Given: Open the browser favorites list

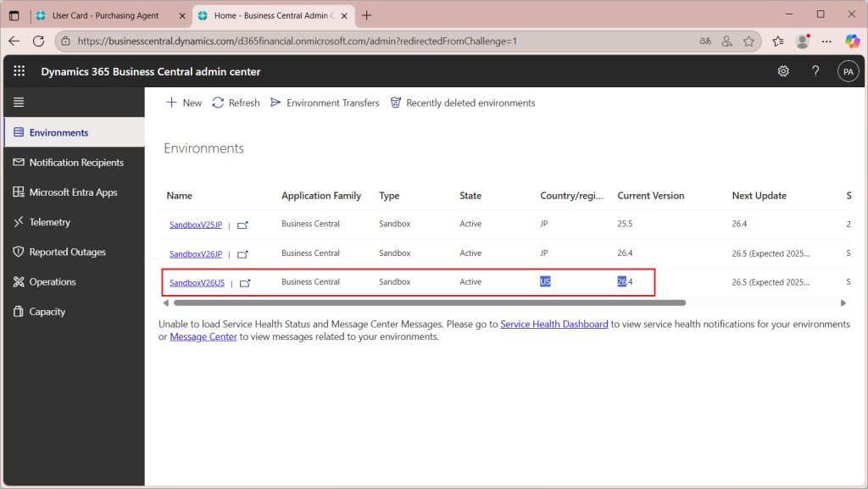Looking at the screenshot, I should [x=778, y=41].
